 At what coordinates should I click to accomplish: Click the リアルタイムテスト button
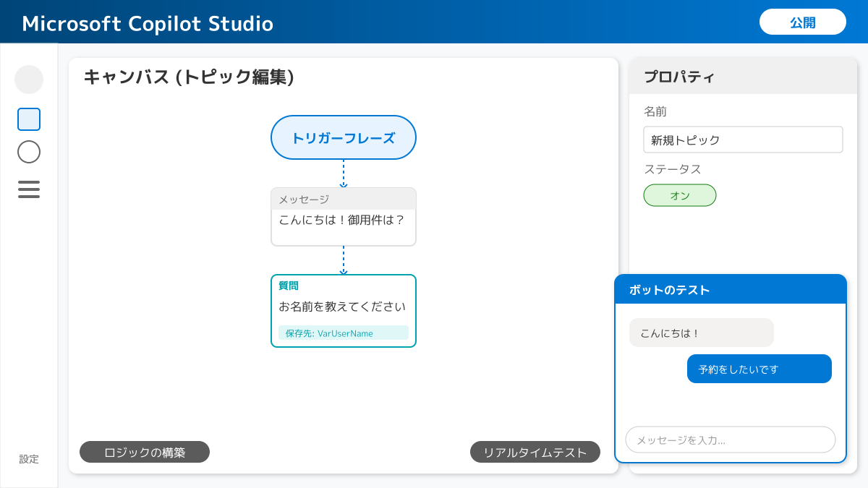pos(535,452)
